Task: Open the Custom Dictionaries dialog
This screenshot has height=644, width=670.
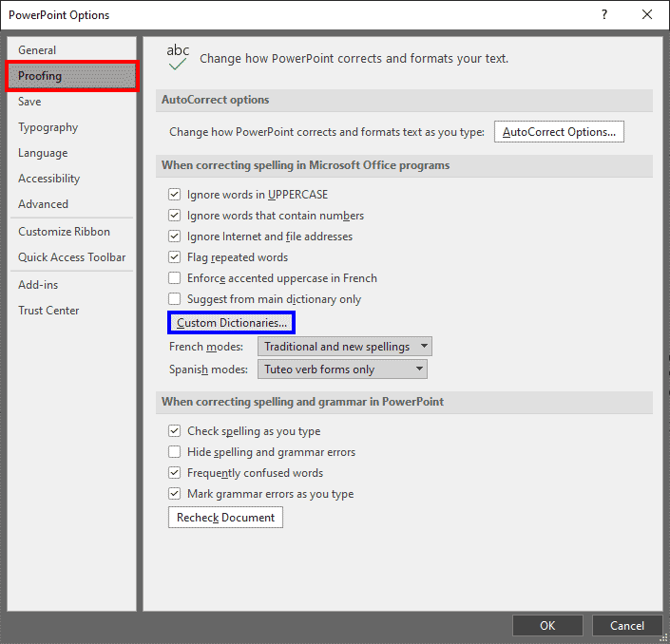Action: (231, 323)
